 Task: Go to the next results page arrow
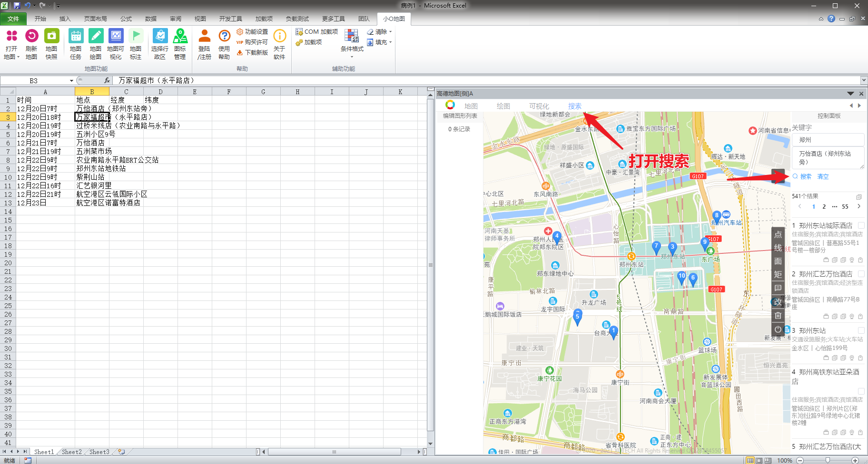(x=859, y=206)
